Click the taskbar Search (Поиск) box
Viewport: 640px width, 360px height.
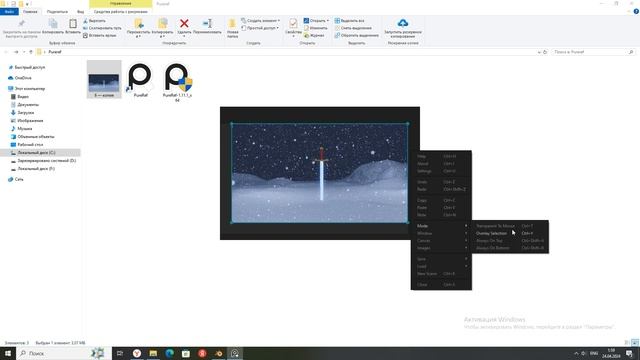[63, 353]
